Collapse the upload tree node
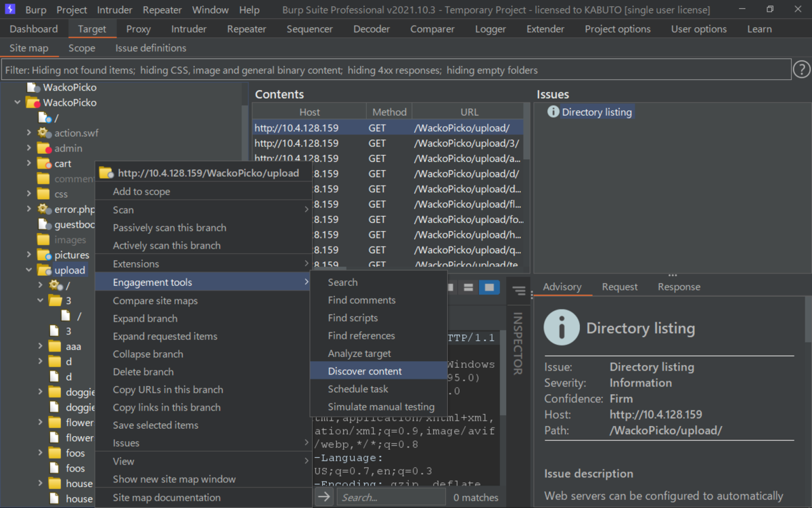This screenshot has height=508, width=812. click(x=29, y=270)
